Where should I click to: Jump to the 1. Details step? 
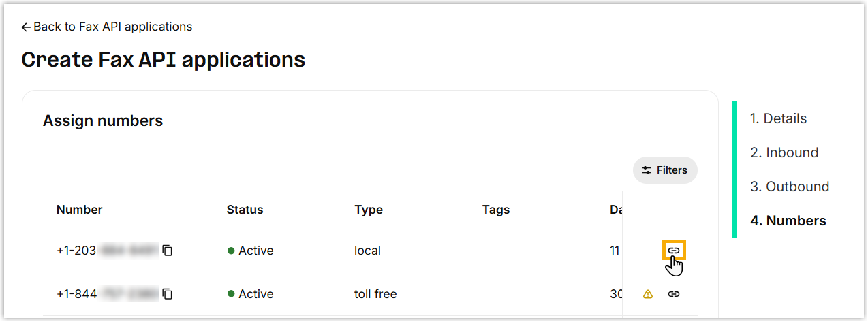click(x=778, y=118)
